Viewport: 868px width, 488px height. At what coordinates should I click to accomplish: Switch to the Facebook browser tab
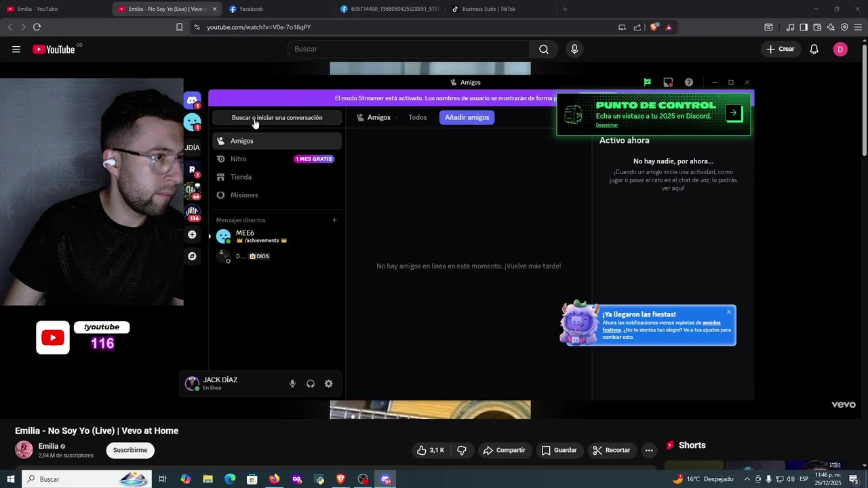tap(278, 9)
